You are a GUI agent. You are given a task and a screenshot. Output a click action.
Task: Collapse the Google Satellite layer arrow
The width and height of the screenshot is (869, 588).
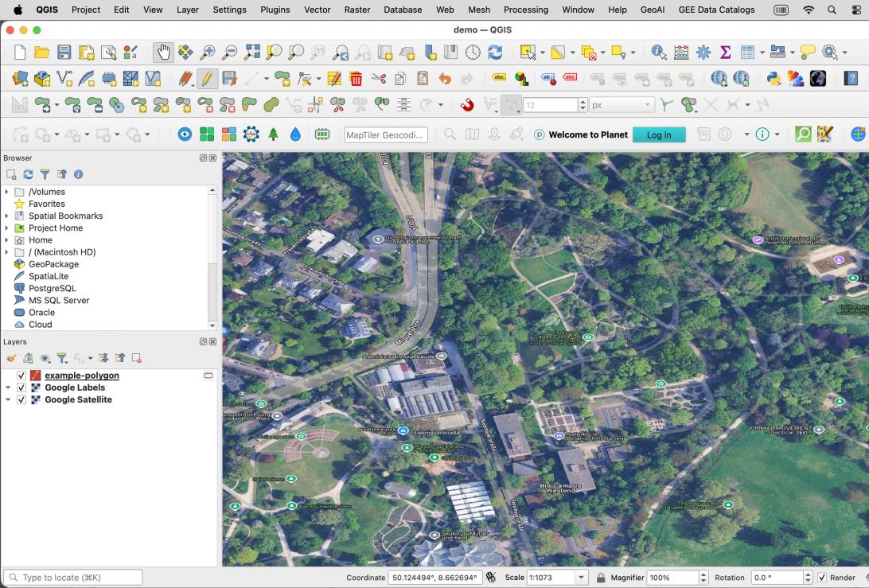tap(8, 400)
